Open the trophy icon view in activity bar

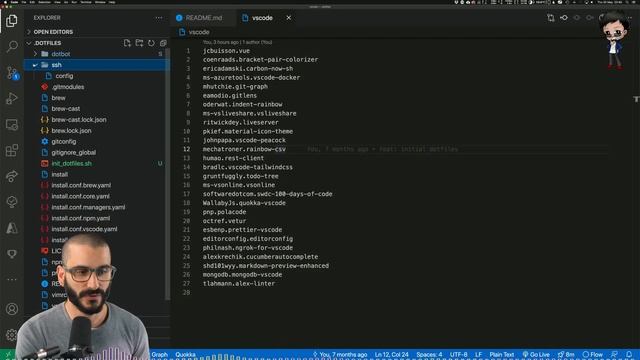(x=12, y=254)
